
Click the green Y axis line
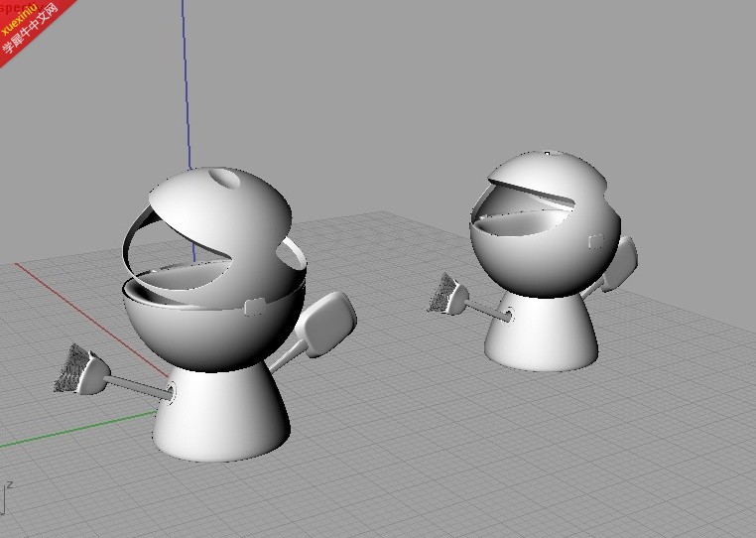click(x=78, y=429)
